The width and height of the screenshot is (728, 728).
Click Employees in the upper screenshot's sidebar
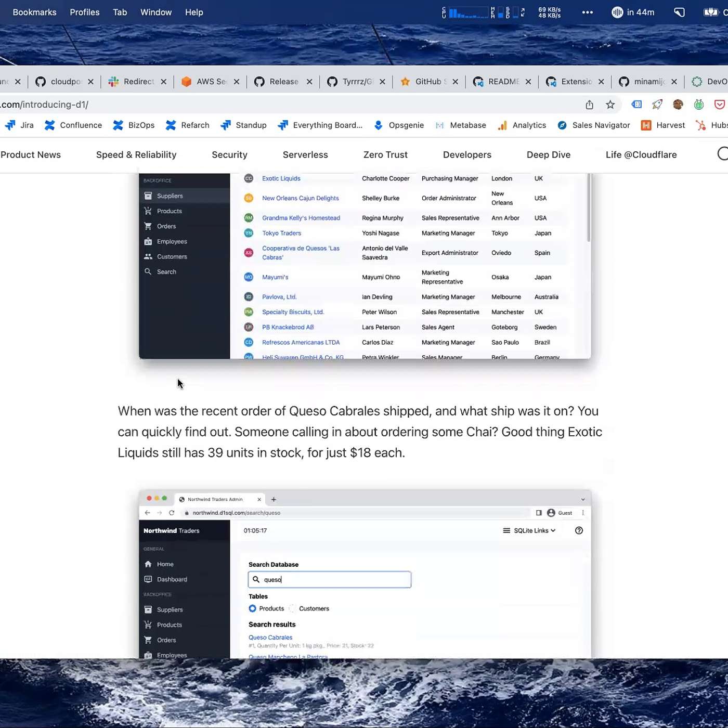coord(172,241)
